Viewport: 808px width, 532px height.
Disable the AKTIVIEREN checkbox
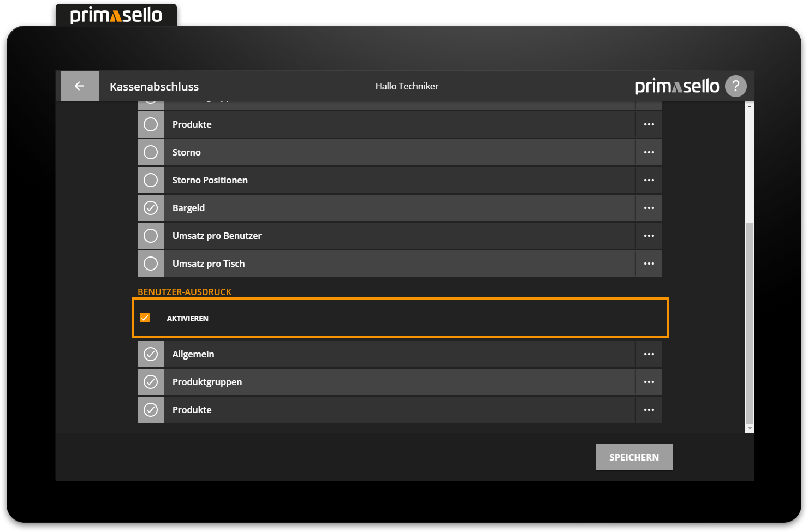point(145,317)
